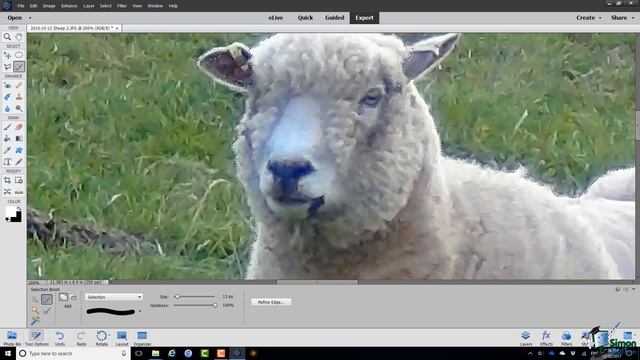Click the Windows search box
The image size is (640, 360).
[73, 353]
